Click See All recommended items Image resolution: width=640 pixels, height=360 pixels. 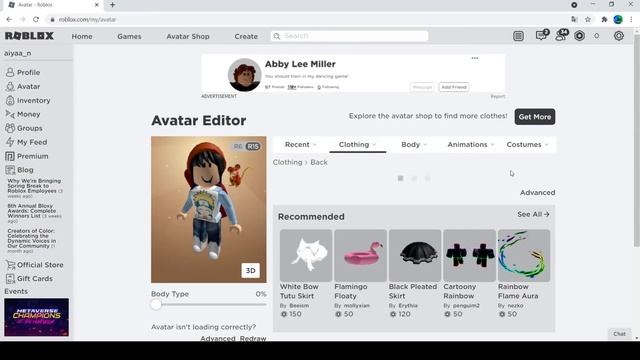coord(533,214)
